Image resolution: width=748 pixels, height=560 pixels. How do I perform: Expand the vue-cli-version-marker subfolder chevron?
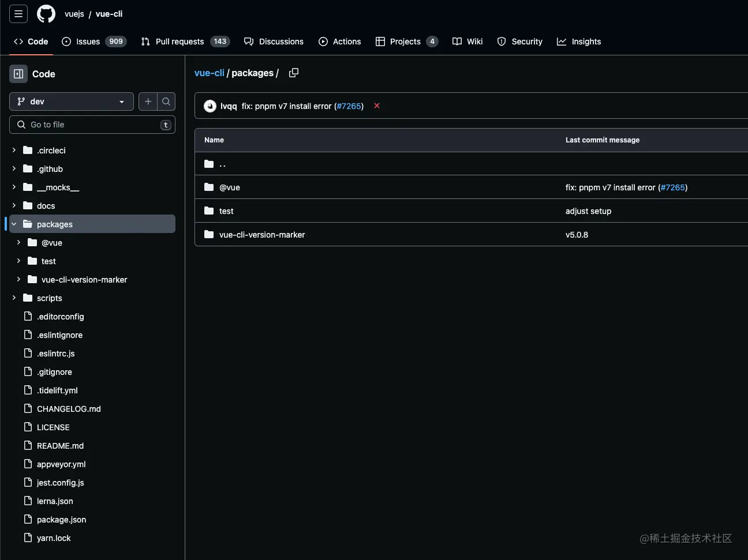18,279
